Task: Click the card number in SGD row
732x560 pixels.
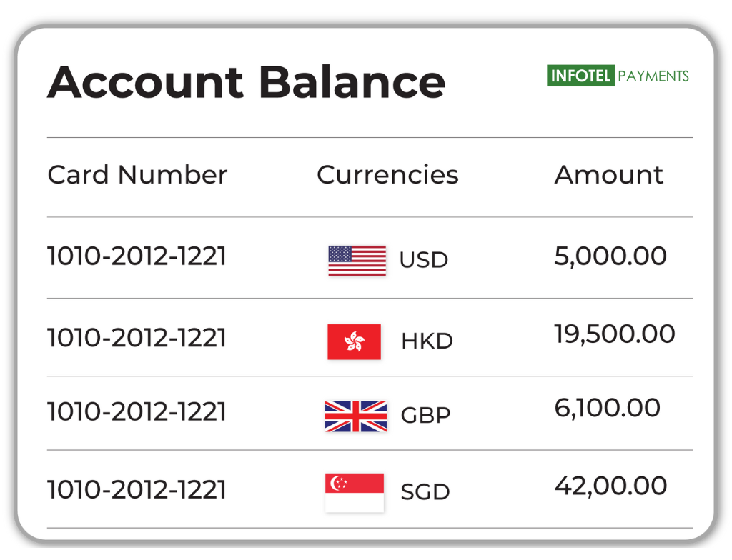Action: point(137,490)
